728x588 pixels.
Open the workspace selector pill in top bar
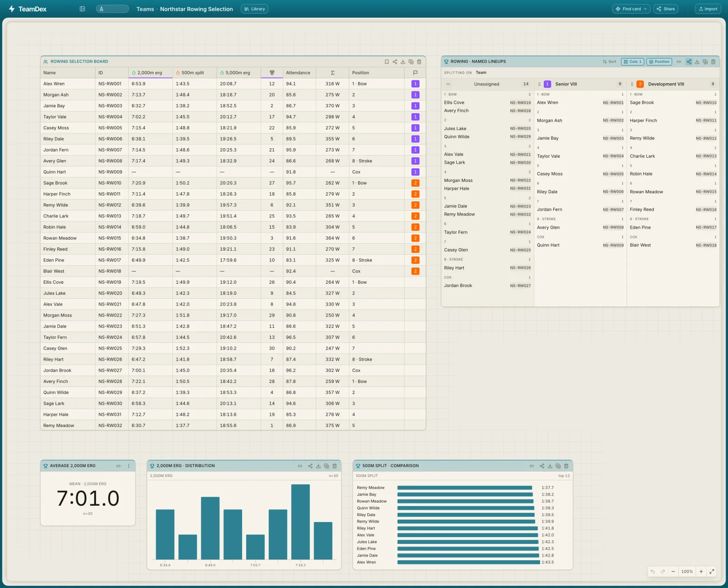[x=112, y=9]
